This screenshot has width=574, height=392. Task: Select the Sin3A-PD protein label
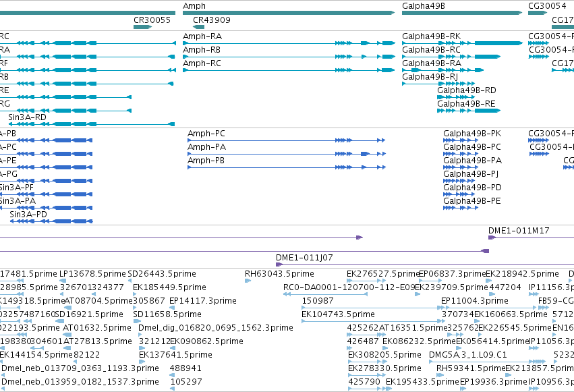coord(28,215)
